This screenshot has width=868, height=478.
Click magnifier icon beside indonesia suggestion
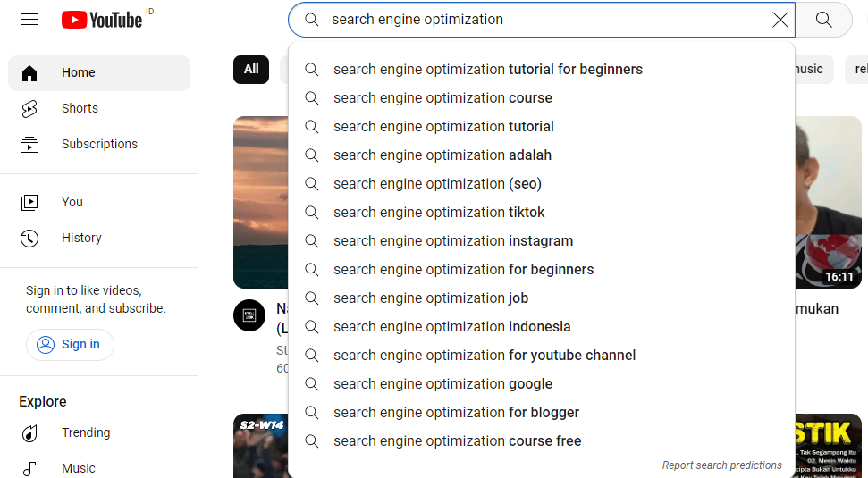coord(312,326)
